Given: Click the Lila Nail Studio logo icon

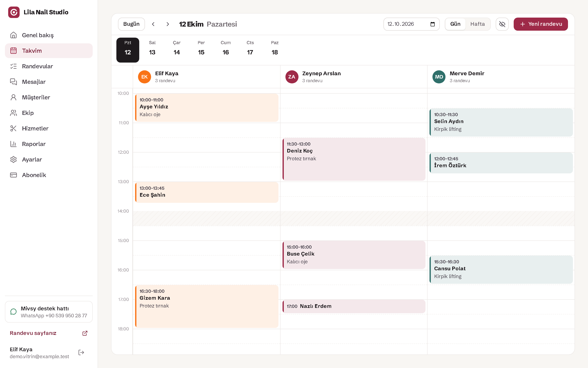Looking at the screenshot, I should coord(14,12).
